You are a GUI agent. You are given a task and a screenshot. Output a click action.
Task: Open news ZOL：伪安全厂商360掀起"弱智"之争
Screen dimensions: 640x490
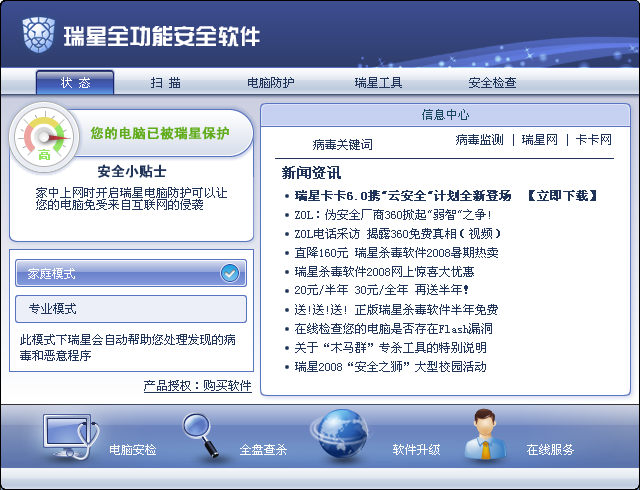click(393, 215)
